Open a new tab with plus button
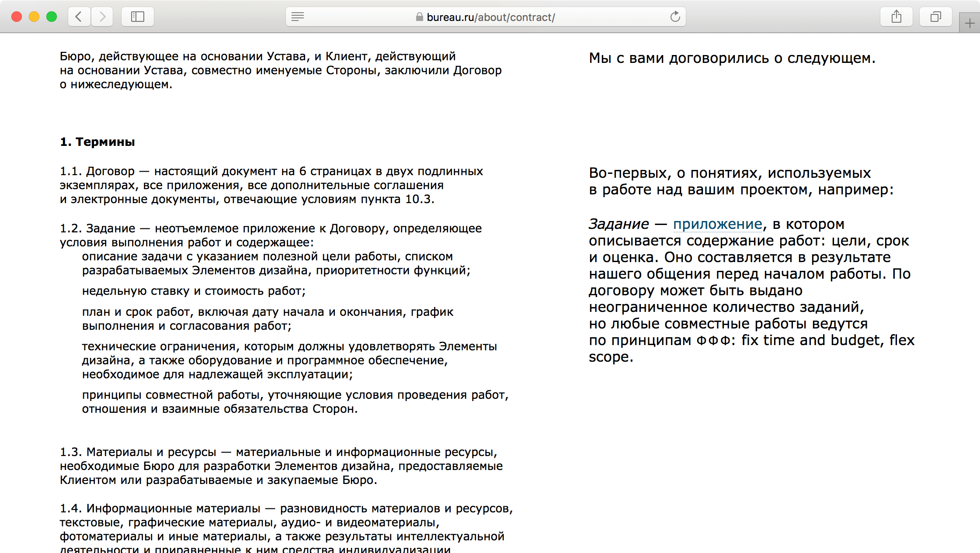This screenshot has height=553, width=980. coord(970,23)
